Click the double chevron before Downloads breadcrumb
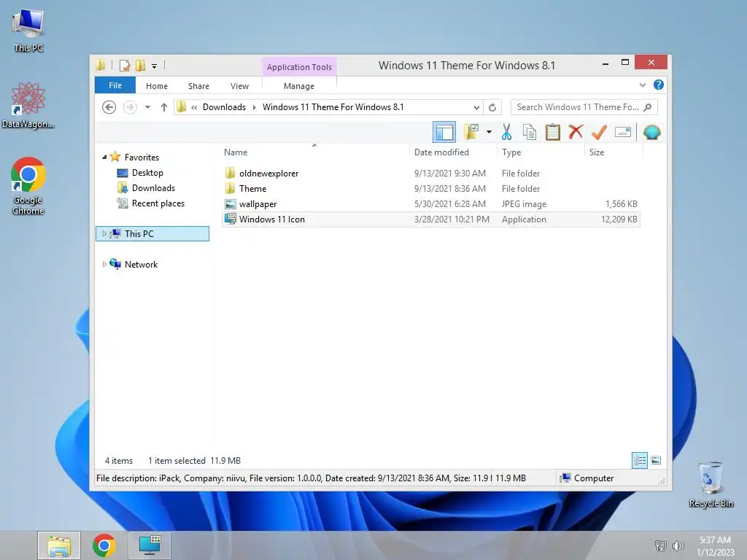The height and width of the screenshot is (560, 747). click(x=194, y=108)
